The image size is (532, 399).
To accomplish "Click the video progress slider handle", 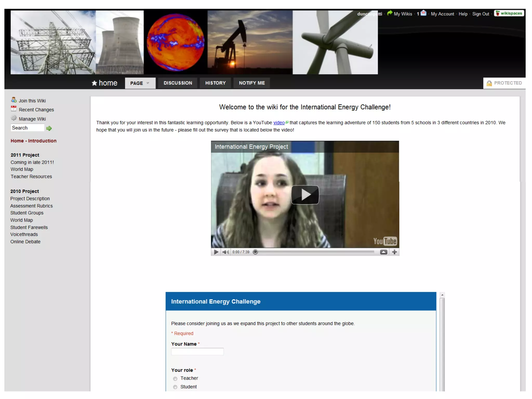I will tap(255, 252).
